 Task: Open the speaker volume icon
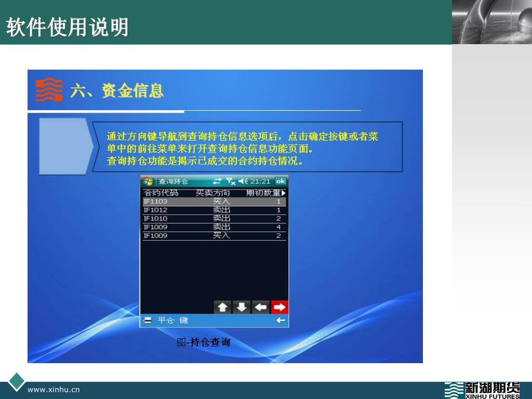click(x=243, y=181)
